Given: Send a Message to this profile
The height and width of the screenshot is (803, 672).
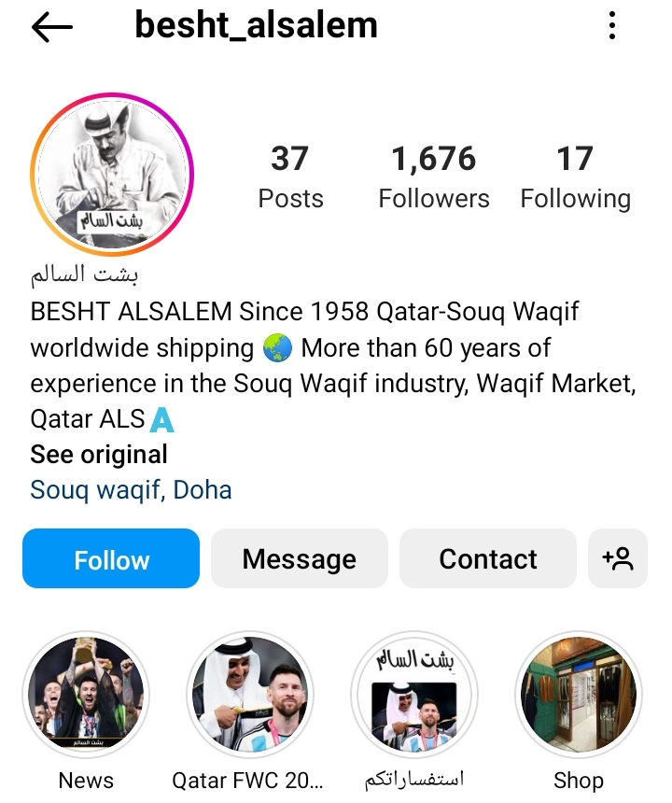Looking at the screenshot, I should click(300, 558).
